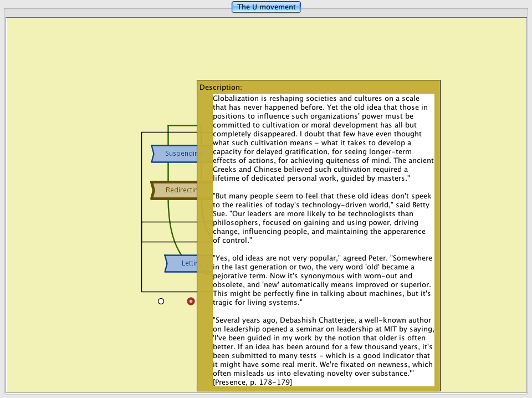This screenshot has width=532, height=398.
Task: Select the blue 'Letting go' node
Action: point(182,263)
